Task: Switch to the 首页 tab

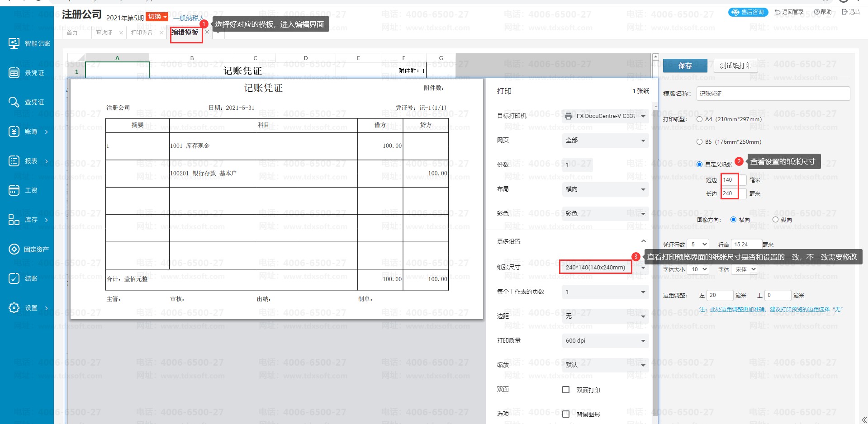Action: point(72,33)
